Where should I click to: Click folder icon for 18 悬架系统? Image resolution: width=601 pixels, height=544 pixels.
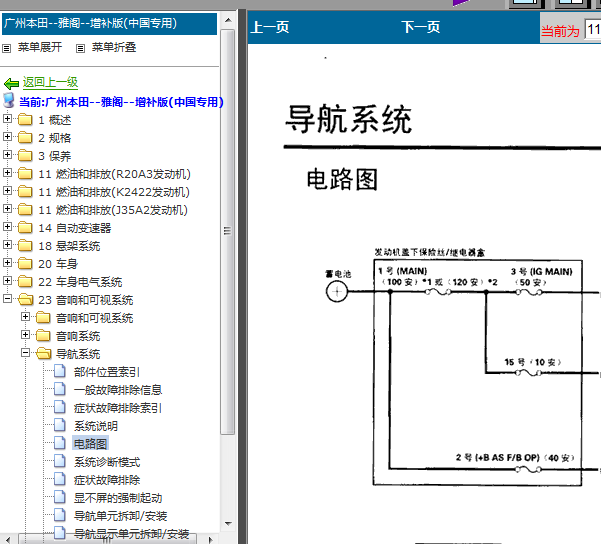point(25,245)
